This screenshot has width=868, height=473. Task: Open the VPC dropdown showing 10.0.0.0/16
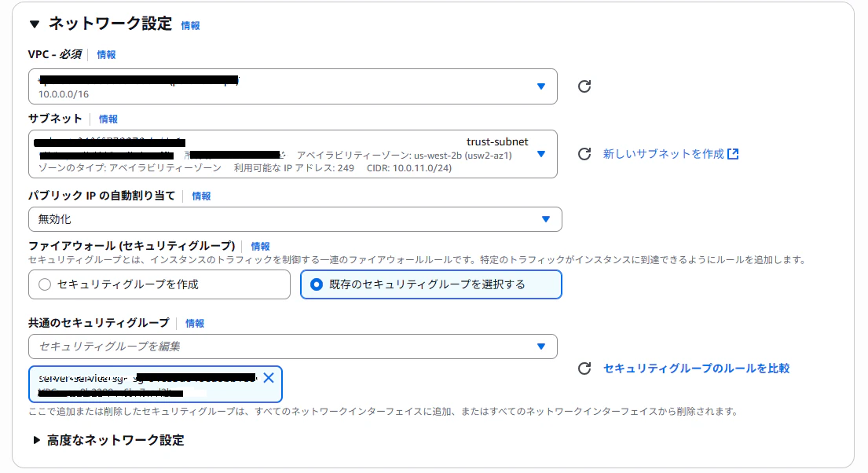click(293, 86)
